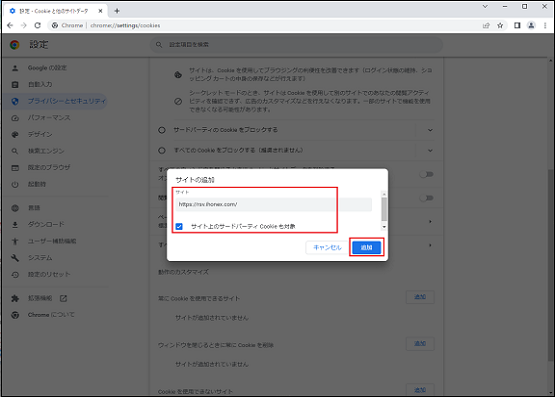Toggle the second switch behind dialog
Image resolution: width=555 pixels, height=397 pixels.
click(x=426, y=198)
